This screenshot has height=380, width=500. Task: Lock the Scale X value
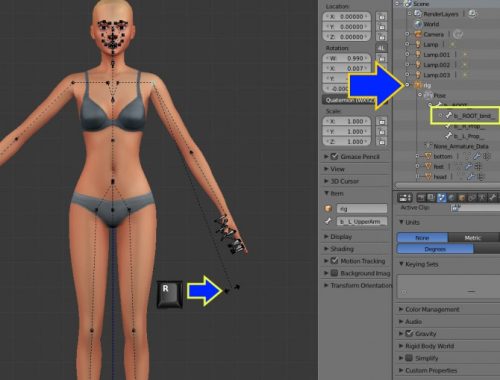coord(382,121)
